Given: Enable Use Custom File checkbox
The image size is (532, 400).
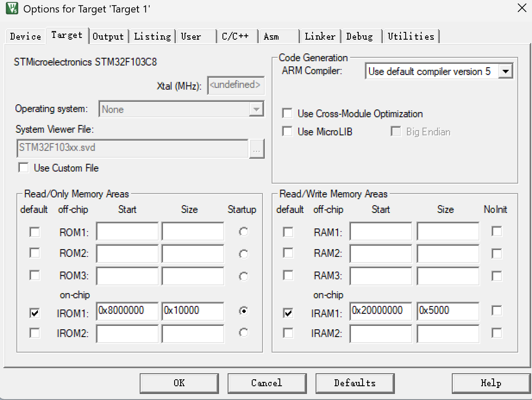Looking at the screenshot, I should 23,168.
